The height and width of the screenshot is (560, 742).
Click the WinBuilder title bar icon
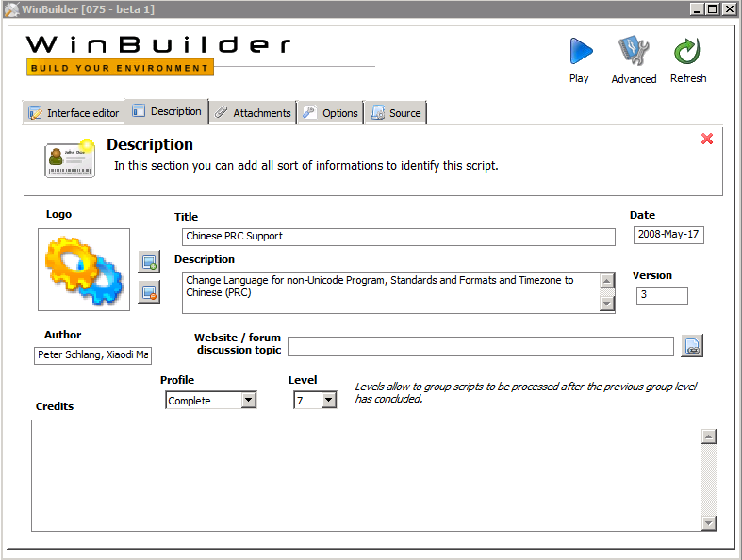11,9
